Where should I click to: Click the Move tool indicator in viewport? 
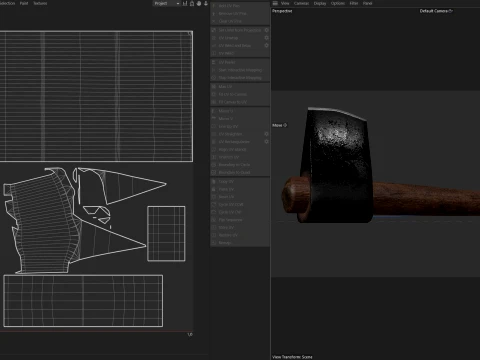[280, 125]
